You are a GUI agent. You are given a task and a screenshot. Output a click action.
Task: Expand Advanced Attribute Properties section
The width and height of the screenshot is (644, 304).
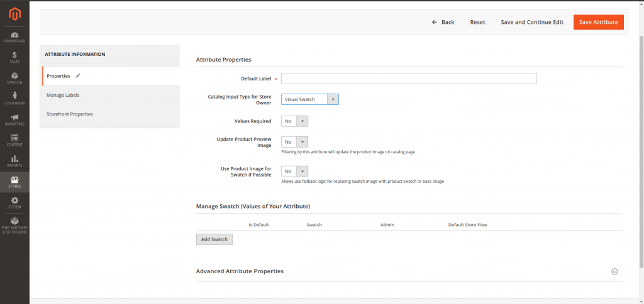pyautogui.click(x=614, y=271)
